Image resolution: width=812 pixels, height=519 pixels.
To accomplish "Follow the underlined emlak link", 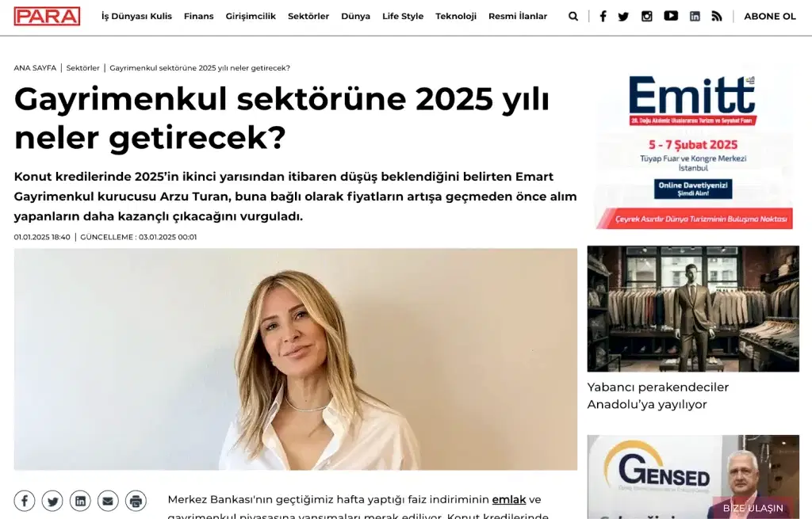I will pyautogui.click(x=509, y=499).
